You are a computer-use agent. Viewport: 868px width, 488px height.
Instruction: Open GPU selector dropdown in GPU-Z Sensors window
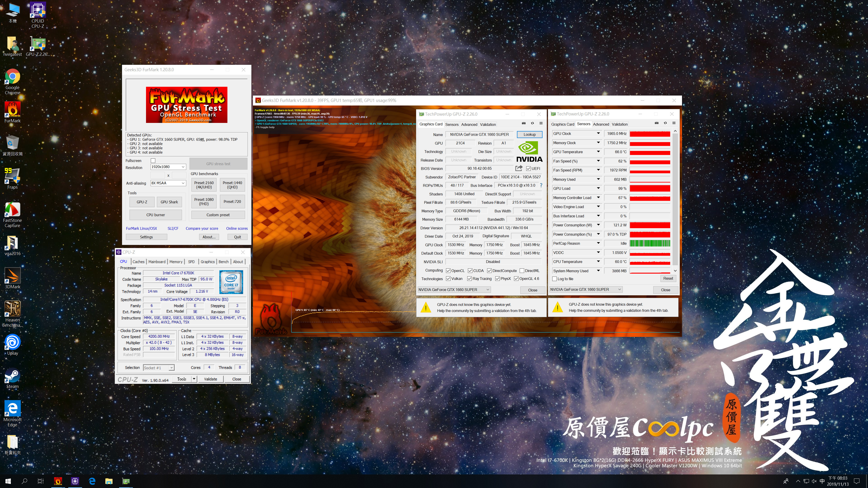[x=586, y=289]
